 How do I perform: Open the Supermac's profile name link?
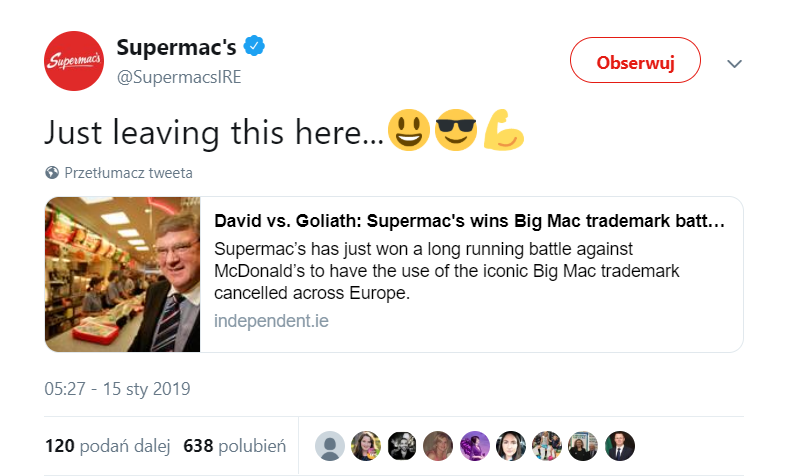(176, 47)
